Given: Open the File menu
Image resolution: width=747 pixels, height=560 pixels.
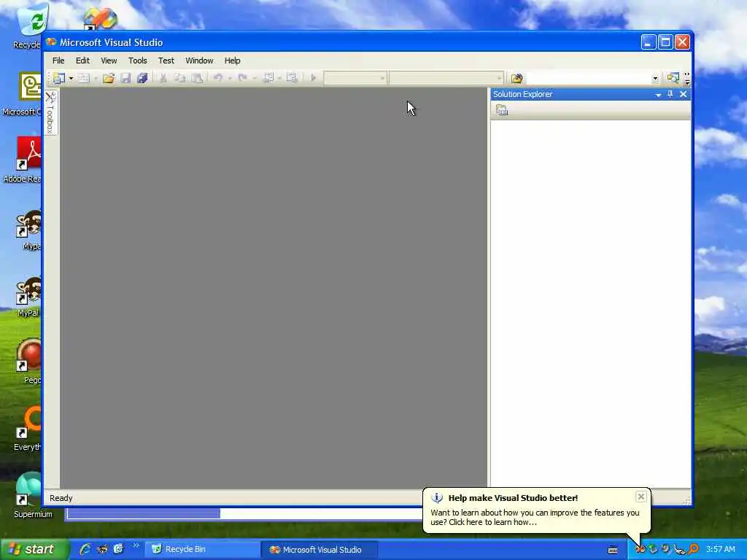Looking at the screenshot, I should pyautogui.click(x=58, y=61).
